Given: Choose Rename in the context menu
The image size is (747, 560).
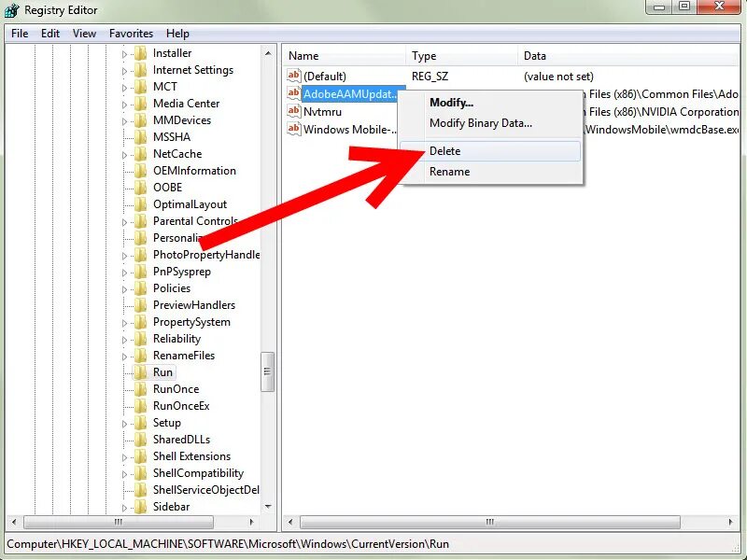Looking at the screenshot, I should coord(490,172).
